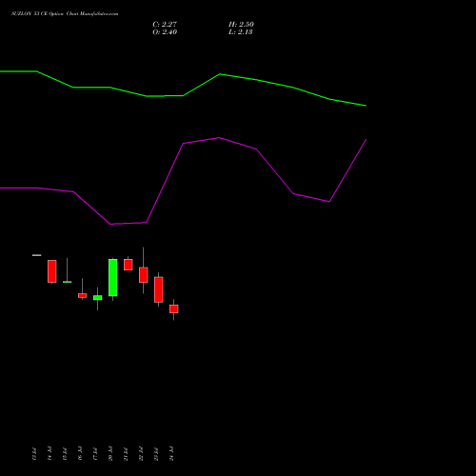Click the 16 Jul date axis label
The image size is (476, 476).
[x=80, y=453]
